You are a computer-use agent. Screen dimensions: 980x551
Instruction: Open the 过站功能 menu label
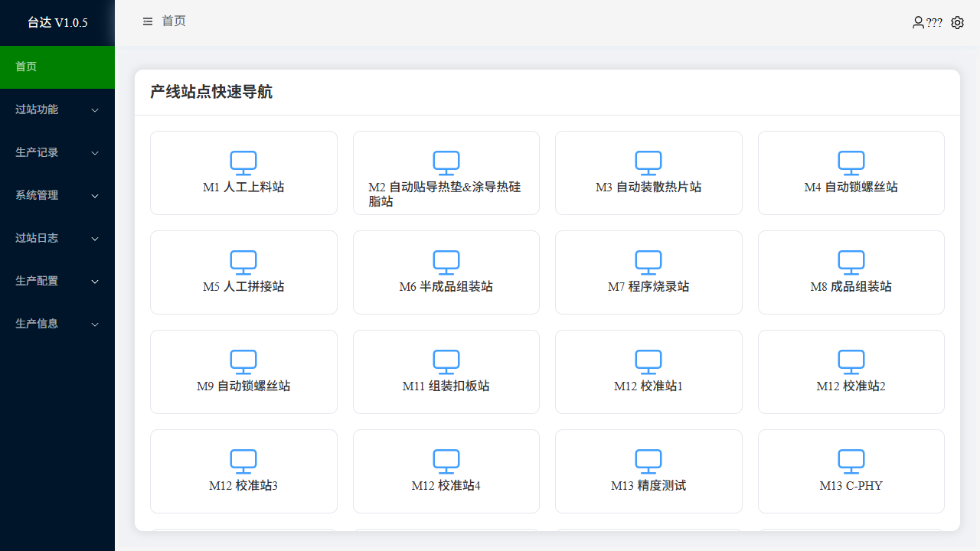click(37, 109)
